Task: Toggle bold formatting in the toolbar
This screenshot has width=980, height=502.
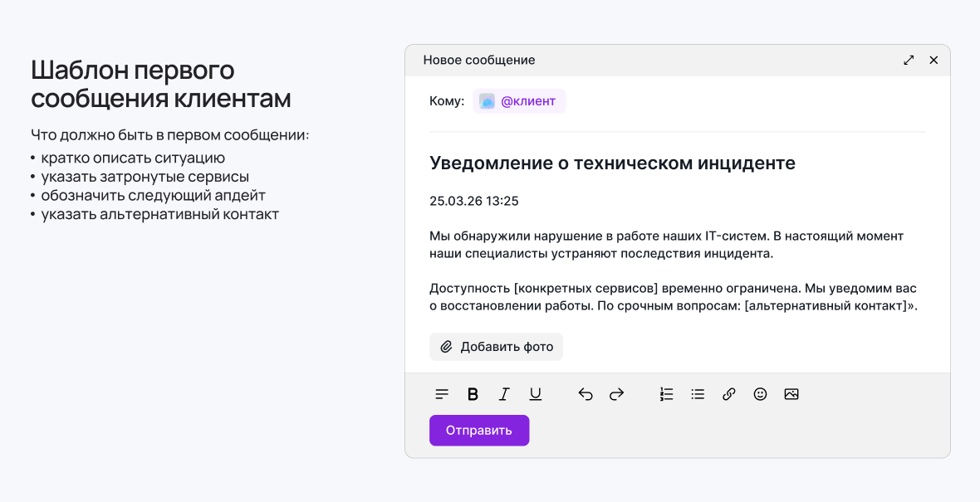Action: [473, 394]
